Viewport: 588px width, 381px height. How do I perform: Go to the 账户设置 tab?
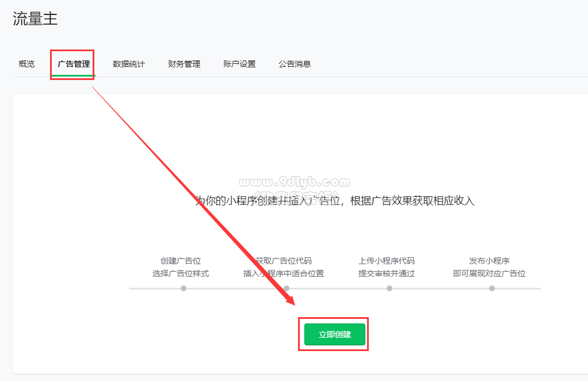pos(239,64)
